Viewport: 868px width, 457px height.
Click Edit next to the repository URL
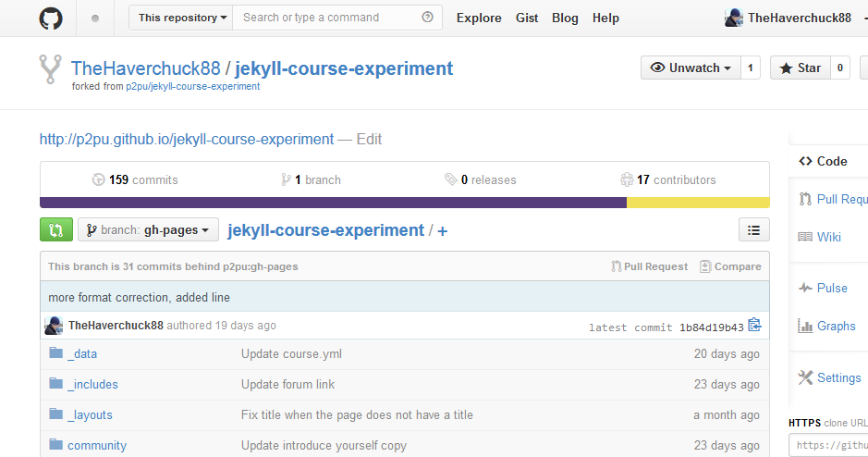[369, 139]
